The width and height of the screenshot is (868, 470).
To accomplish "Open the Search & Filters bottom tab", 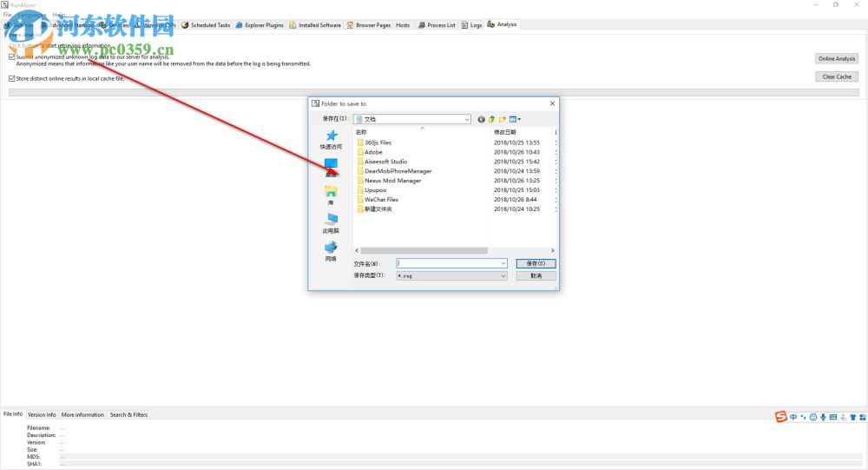I will pyautogui.click(x=128, y=414).
